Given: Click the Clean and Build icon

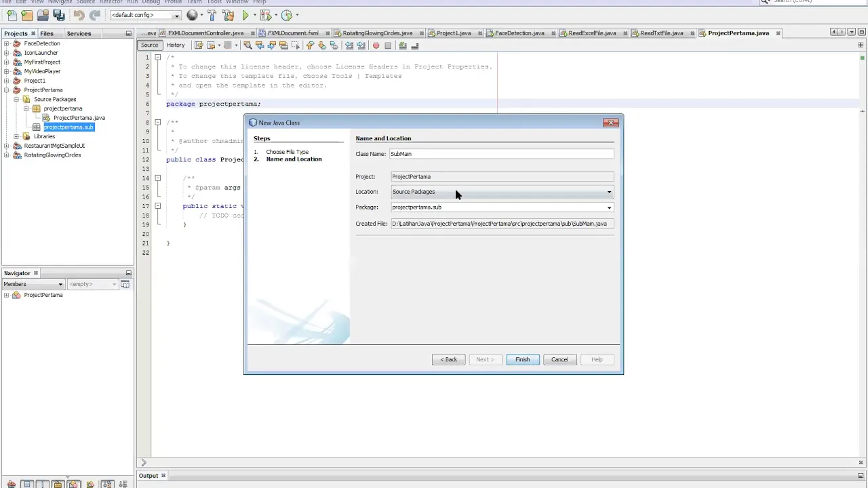Looking at the screenshot, I should (x=229, y=15).
